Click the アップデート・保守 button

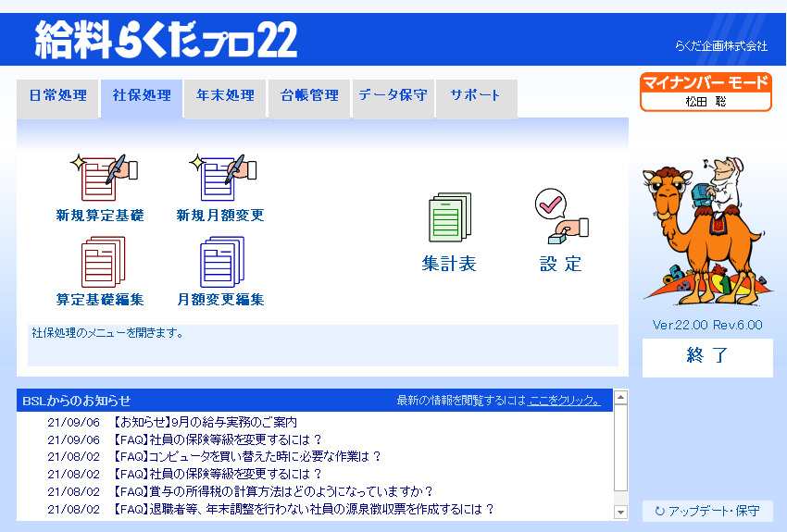(x=707, y=511)
